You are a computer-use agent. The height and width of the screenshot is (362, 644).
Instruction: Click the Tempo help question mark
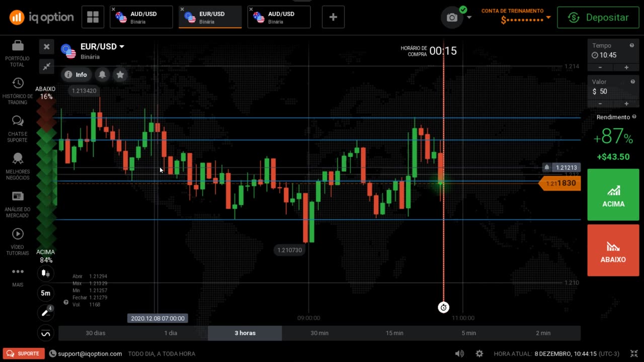tap(632, 45)
